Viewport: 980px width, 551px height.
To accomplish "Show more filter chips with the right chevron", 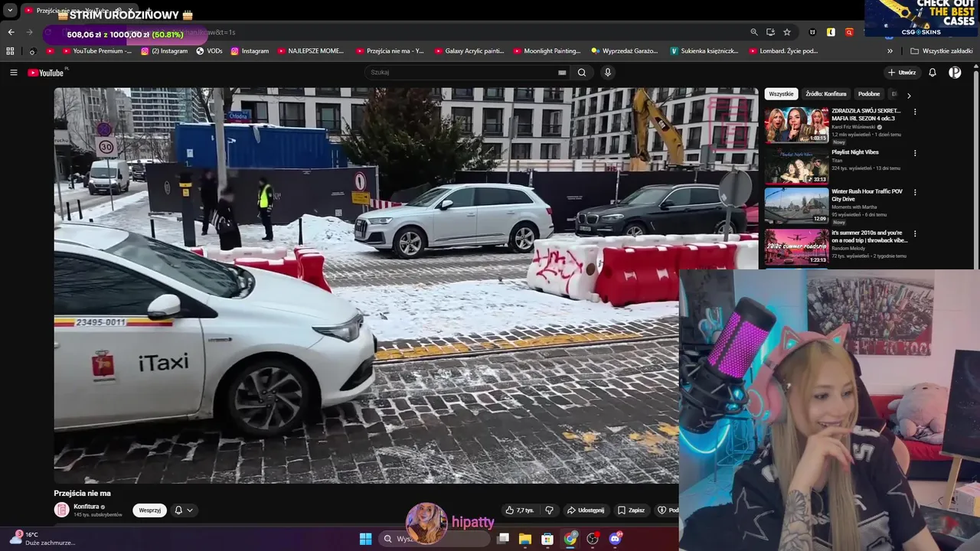I will 909,96.
